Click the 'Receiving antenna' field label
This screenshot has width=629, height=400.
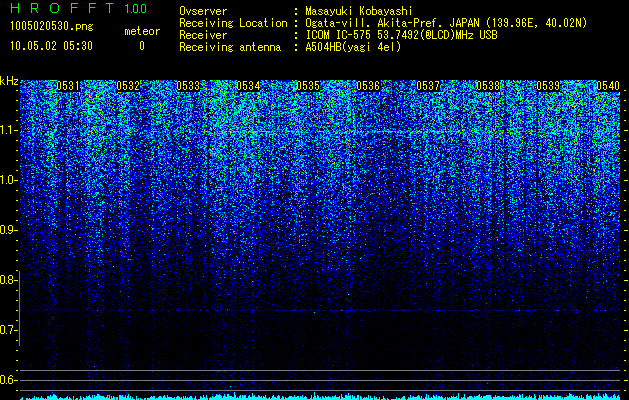230,47
